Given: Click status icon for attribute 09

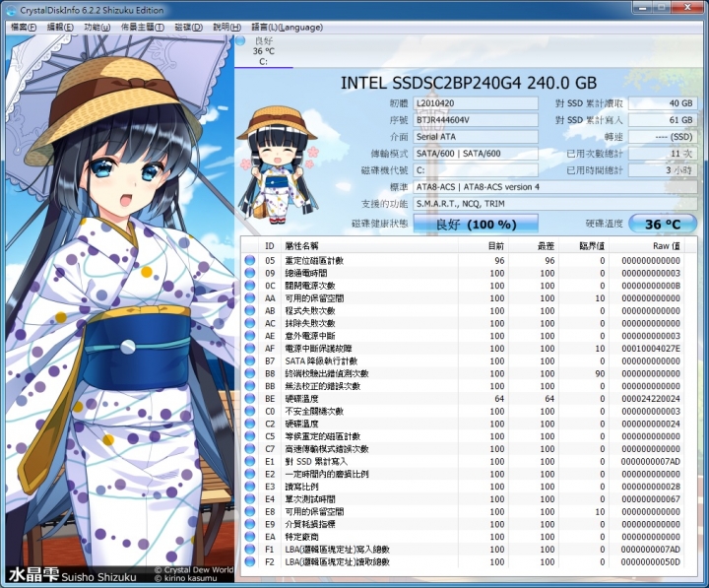Looking at the screenshot, I should 249,273.
